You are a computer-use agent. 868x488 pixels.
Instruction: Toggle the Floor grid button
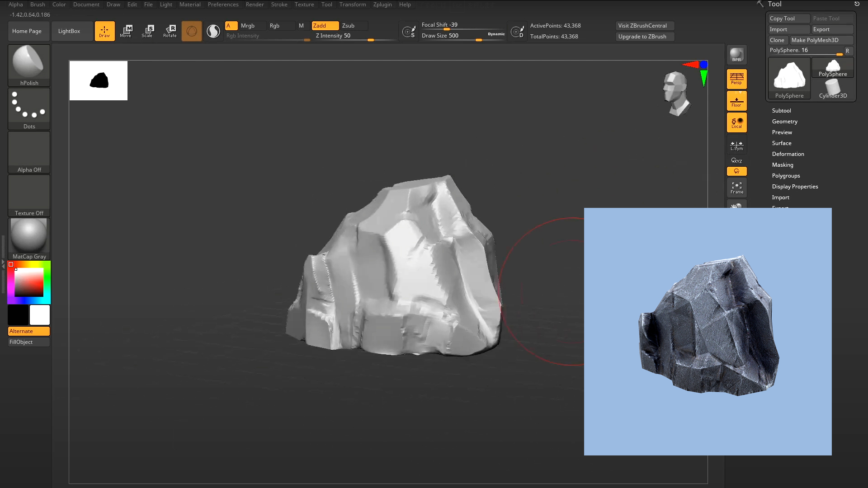(x=736, y=101)
